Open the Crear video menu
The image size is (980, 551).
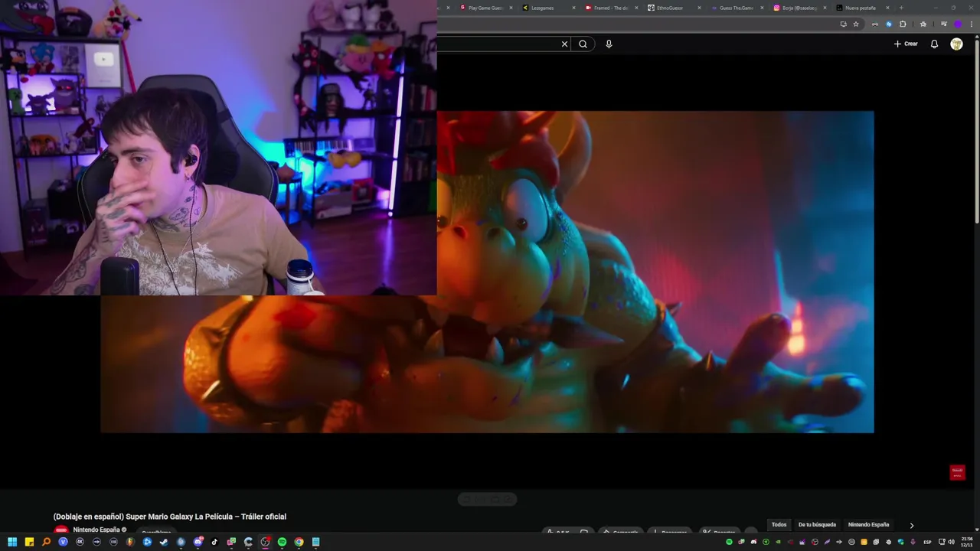click(x=906, y=44)
